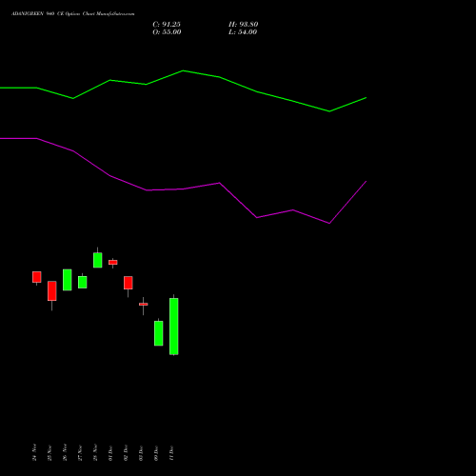This screenshot has width=476, height=476.
Task: Click the green candlestick for 09 Dec
Action: (x=159, y=333)
